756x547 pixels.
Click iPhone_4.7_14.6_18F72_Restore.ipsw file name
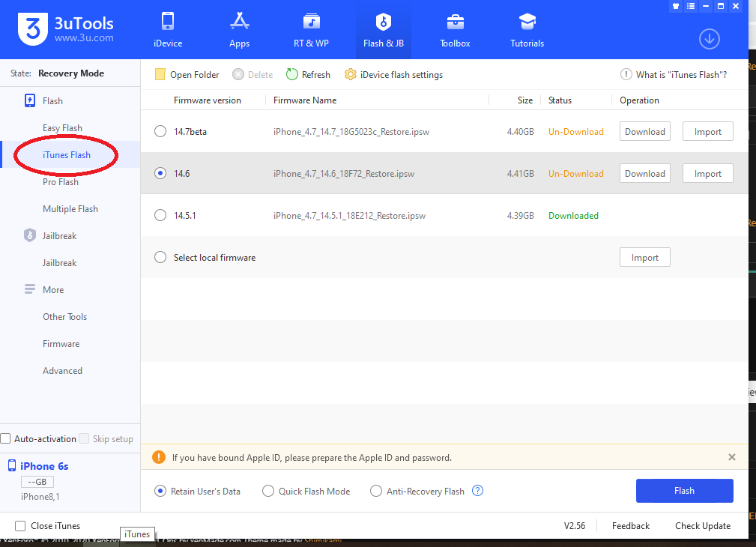pos(344,174)
